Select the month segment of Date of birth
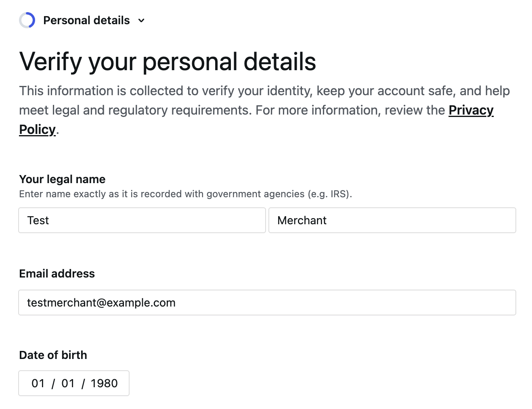This screenshot has width=532, height=409. (38, 383)
